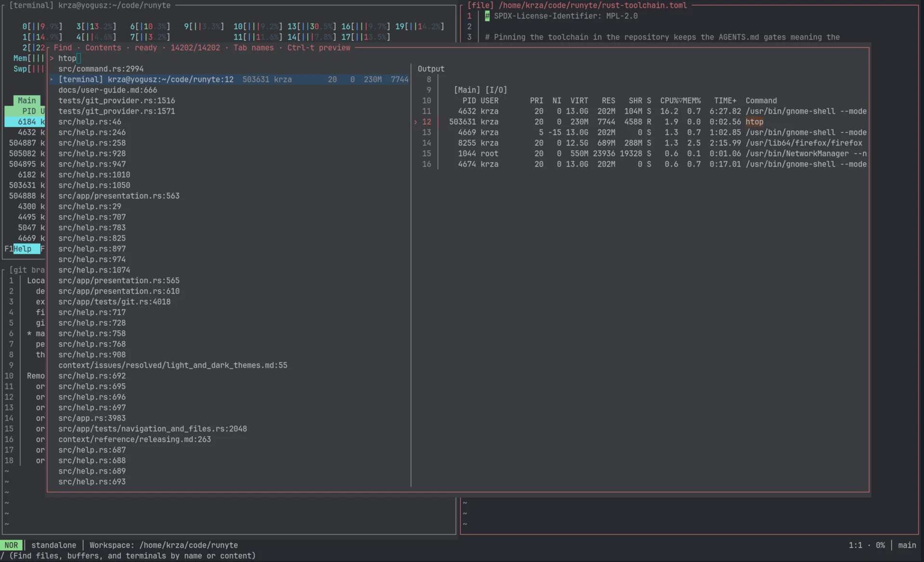Open src/app/presentation.rs:565 result
Image resolution: width=924 pixels, height=562 pixels.
click(119, 281)
